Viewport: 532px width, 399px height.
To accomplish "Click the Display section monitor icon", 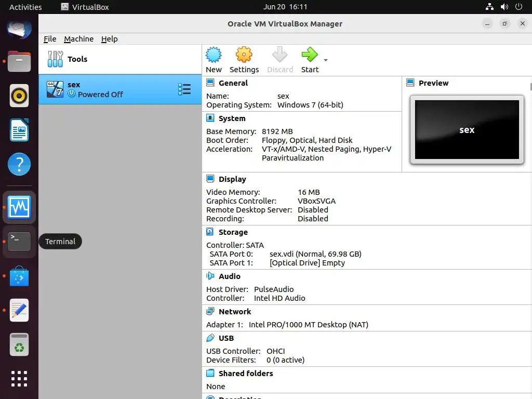I will pyautogui.click(x=210, y=179).
